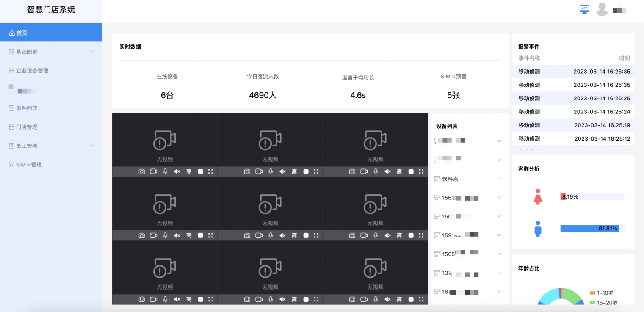This screenshot has height=312, width=644.
Task: Enter fullscreen for the top-right video tile
Action: click(421, 171)
